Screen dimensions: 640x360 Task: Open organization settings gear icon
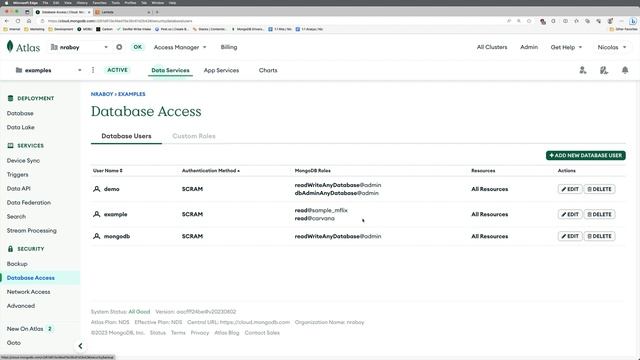pos(119,47)
